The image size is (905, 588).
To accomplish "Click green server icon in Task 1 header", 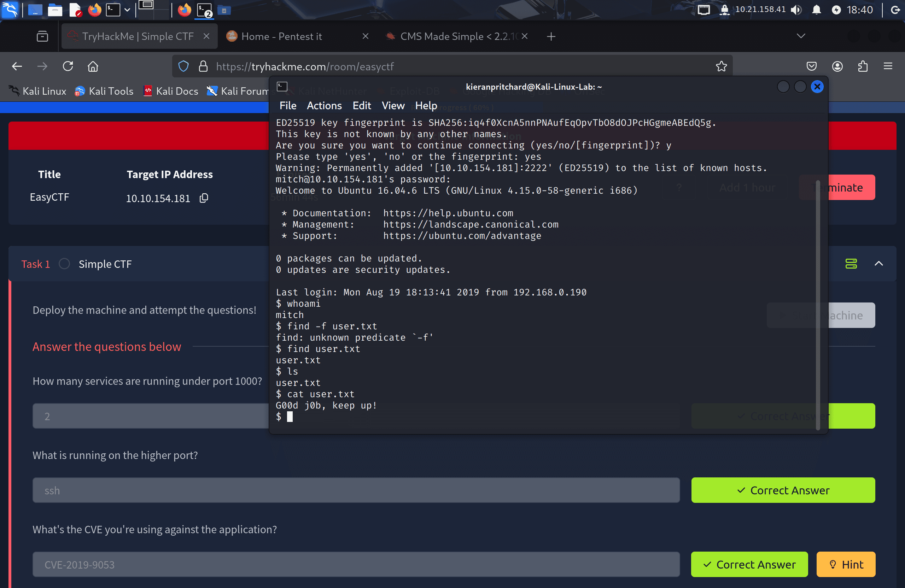I will coord(851,263).
